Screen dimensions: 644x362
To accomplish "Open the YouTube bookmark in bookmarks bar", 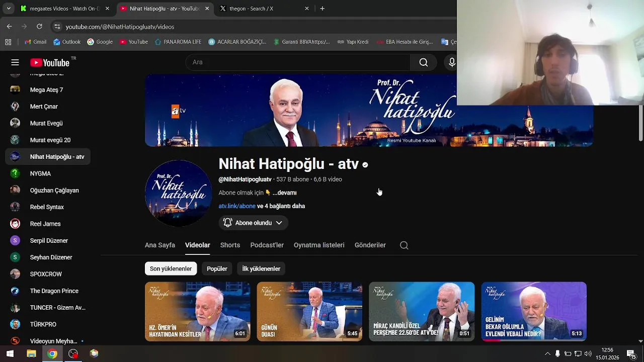I will coord(133,42).
